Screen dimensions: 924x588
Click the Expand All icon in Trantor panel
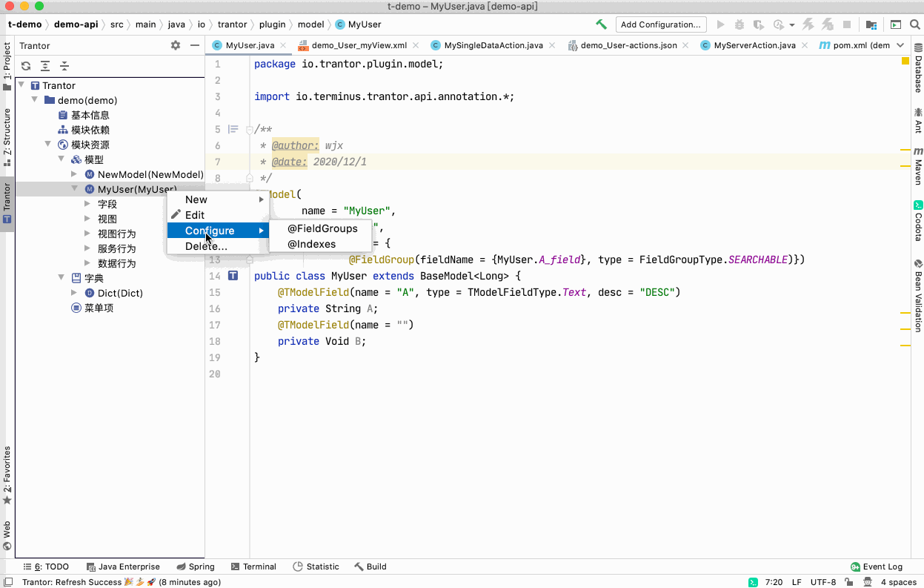pos(45,65)
